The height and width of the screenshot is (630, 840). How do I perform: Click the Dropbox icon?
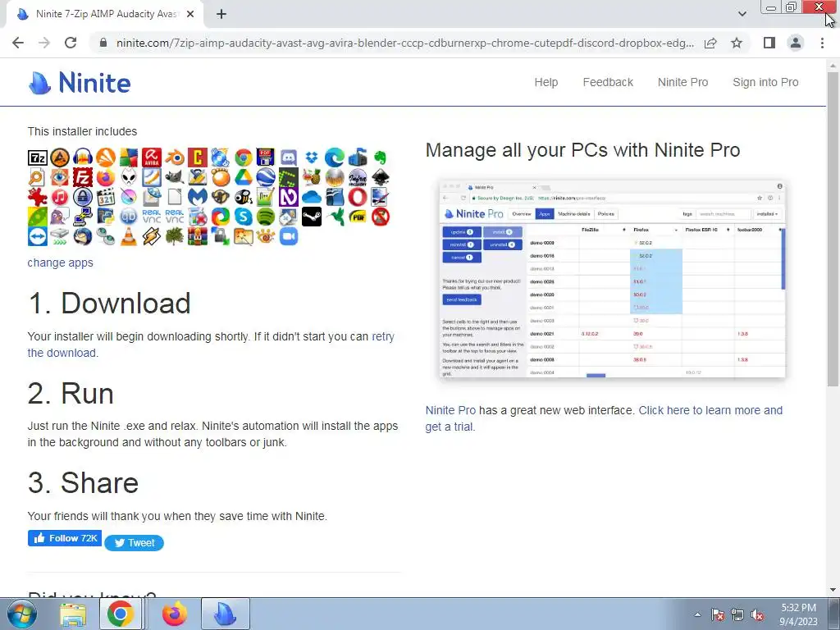tap(312, 157)
